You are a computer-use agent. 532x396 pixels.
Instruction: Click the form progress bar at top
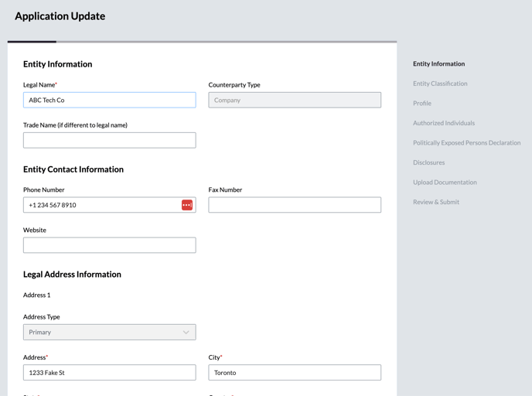pos(202,42)
